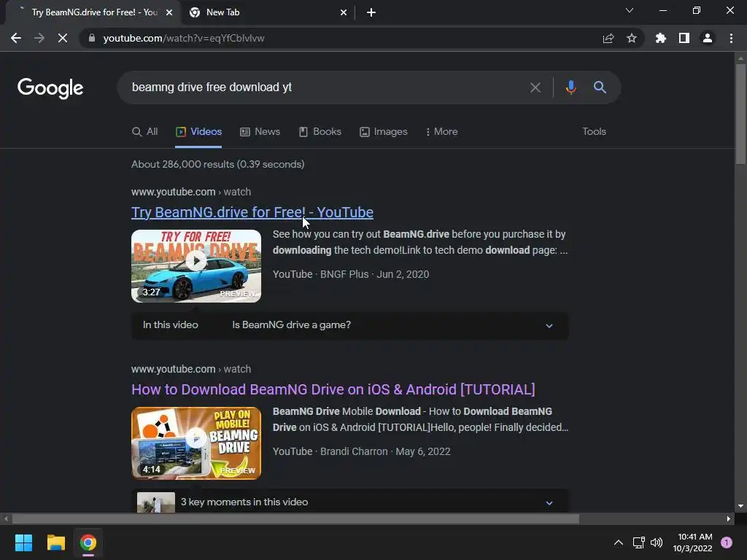Click the scroll down arrow on vertical scrollbar

(x=740, y=506)
